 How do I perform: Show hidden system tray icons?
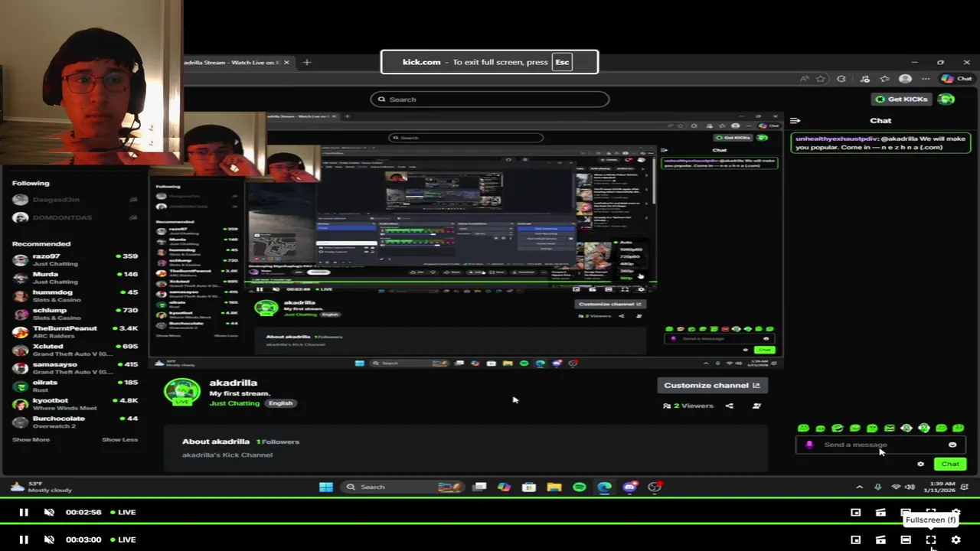[859, 487]
